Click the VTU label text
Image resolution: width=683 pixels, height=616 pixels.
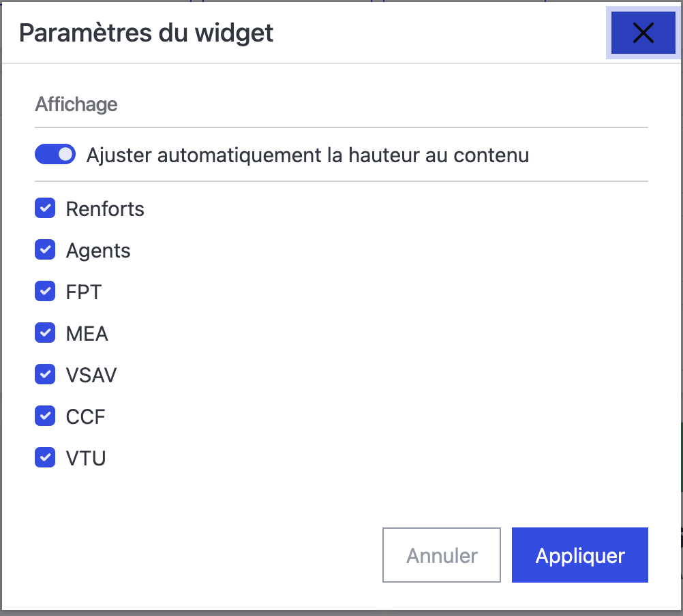[x=86, y=459]
